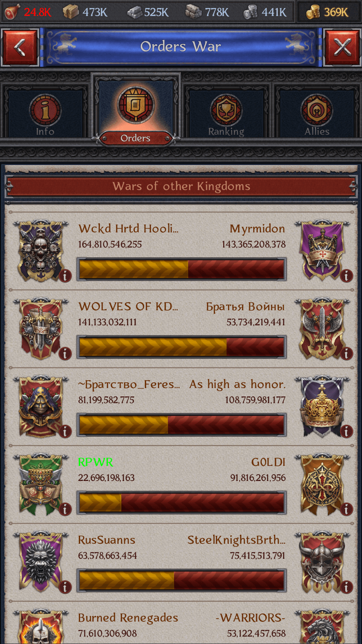
Task: Go back with the red arrow button
Action: pos(20,47)
